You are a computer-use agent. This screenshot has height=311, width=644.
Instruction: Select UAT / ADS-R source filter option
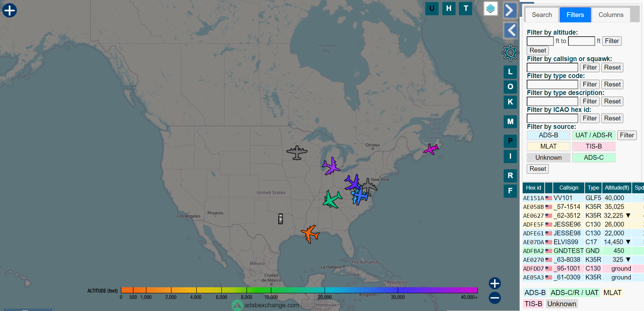(x=593, y=135)
